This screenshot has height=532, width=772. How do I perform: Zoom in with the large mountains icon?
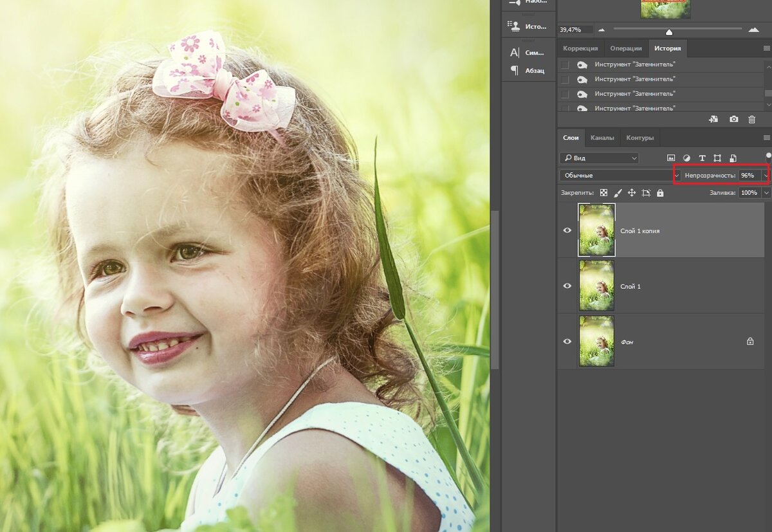(x=753, y=30)
